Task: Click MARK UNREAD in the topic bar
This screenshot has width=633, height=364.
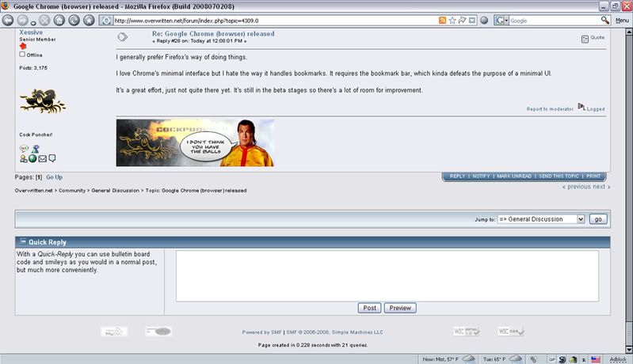Action: coord(514,176)
